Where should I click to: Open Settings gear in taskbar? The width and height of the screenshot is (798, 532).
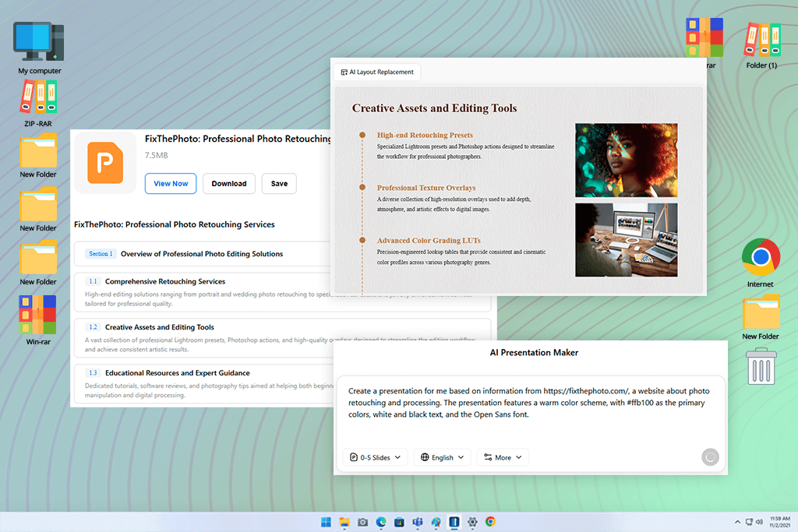[x=472, y=522]
